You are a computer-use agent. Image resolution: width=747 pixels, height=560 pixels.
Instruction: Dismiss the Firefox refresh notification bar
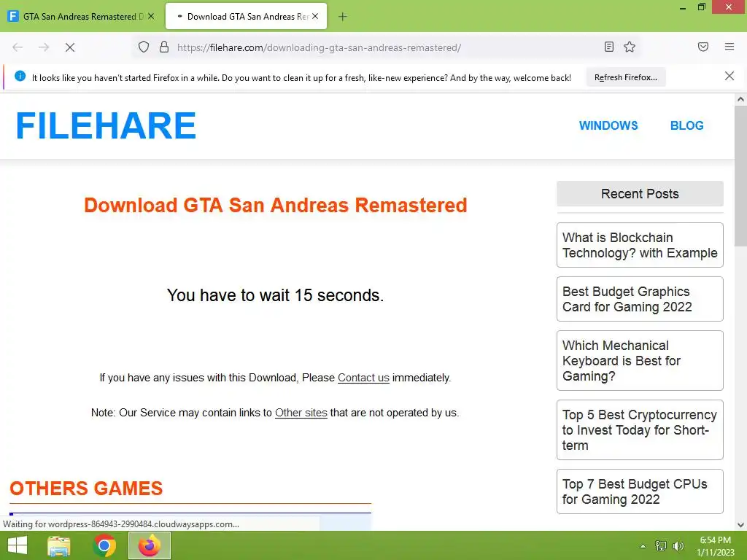click(x=729, y=76)
